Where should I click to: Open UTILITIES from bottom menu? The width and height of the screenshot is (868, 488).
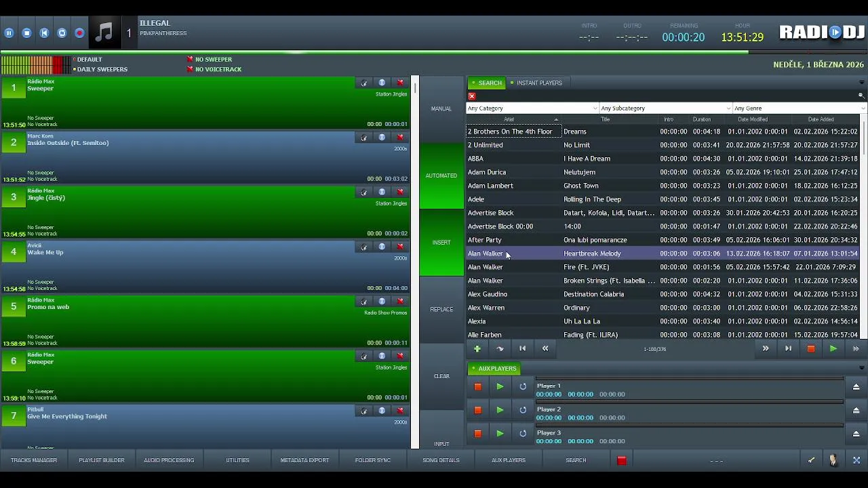tap(237, 460)
